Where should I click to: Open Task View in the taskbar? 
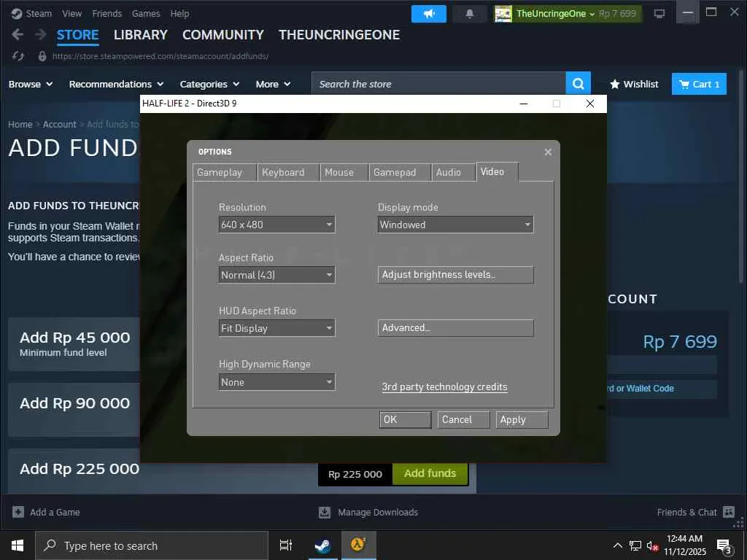coord(286,545)
